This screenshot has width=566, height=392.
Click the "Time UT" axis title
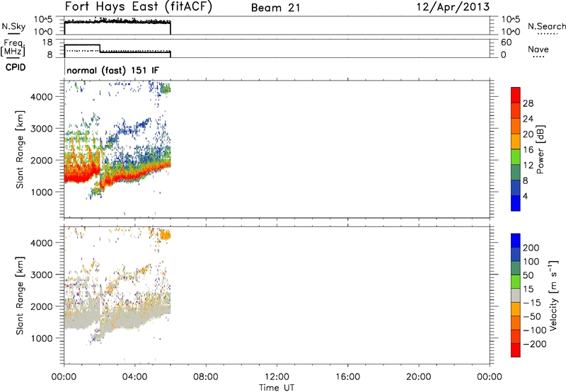coord(277,388)
